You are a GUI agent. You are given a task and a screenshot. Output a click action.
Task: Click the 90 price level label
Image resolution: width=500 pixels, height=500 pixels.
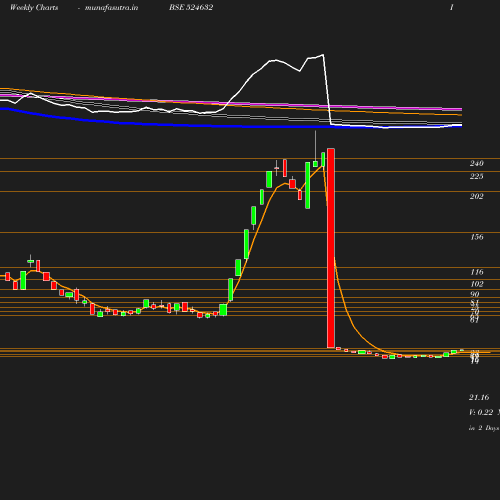(475, 294)
